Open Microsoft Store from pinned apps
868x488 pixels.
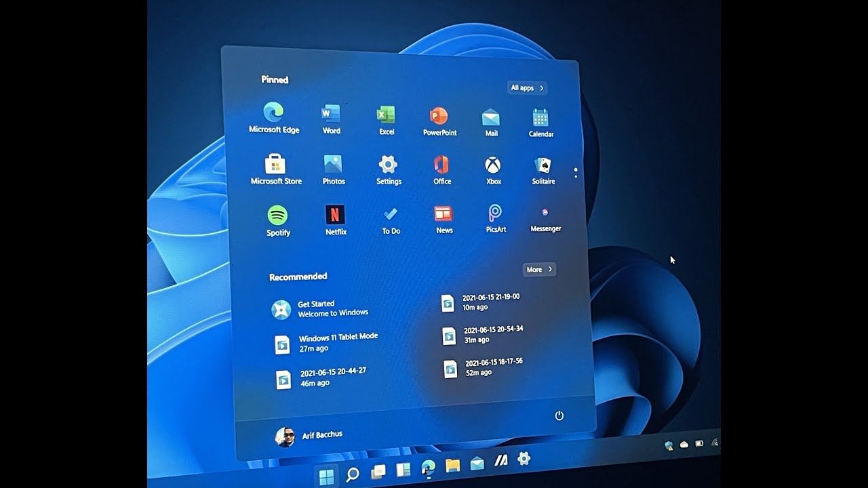click(275, 169)
